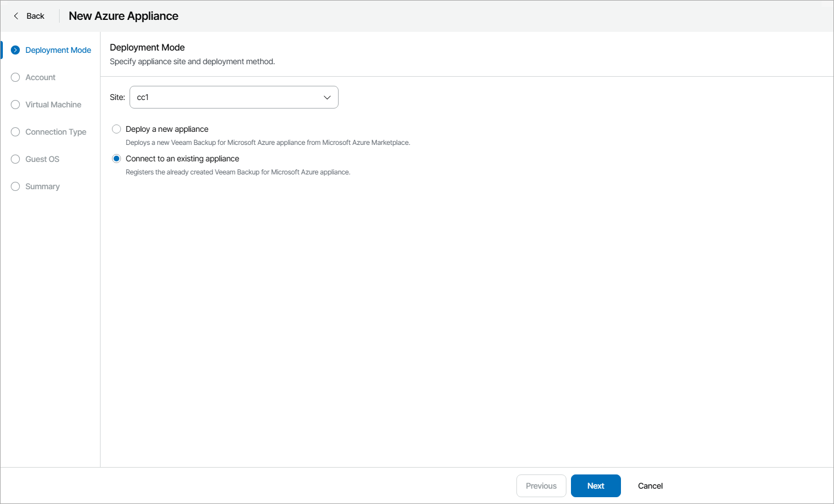This screenshot has height=504, width=834.
Task: Click the Back chevron arrow icon
Action: click(x=16, y=16)
